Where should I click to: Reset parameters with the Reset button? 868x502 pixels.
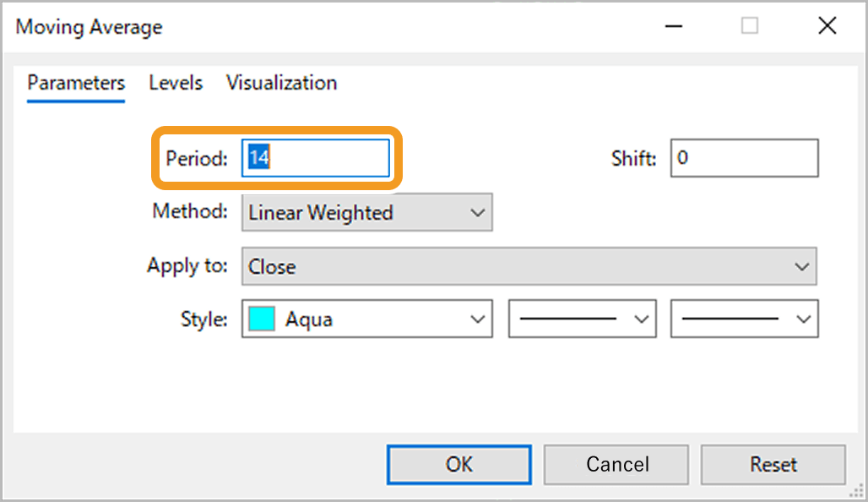(x=773, y=464)
